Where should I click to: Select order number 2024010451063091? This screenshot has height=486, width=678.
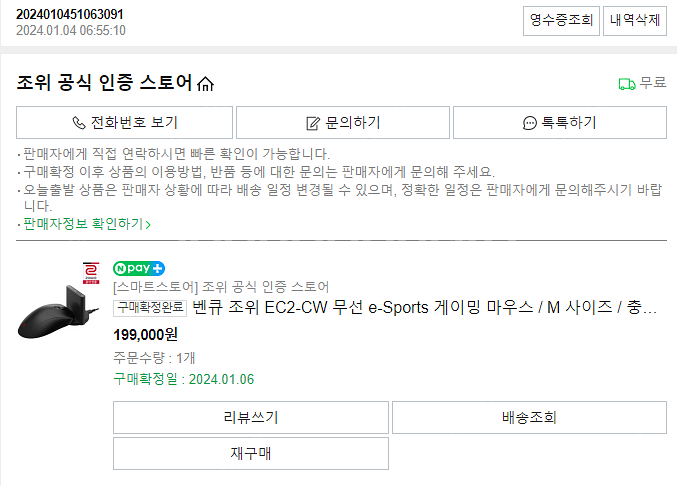[70, 14]
